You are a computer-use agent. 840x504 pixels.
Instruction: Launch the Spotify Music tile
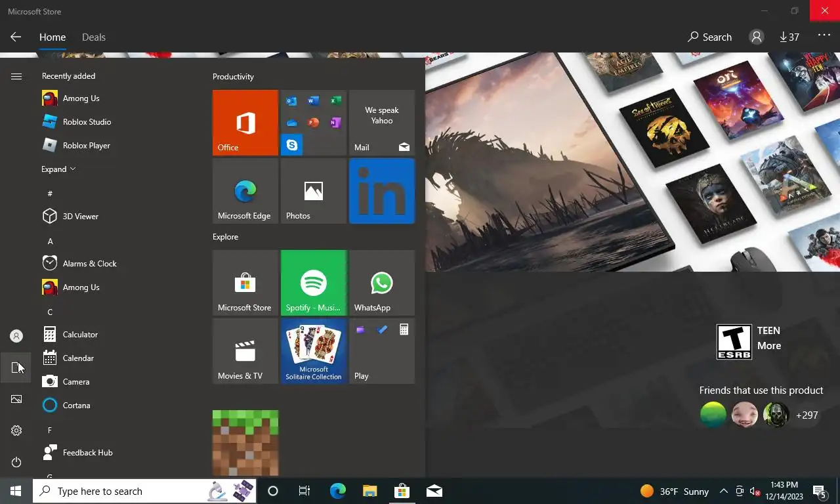point(314,283)
